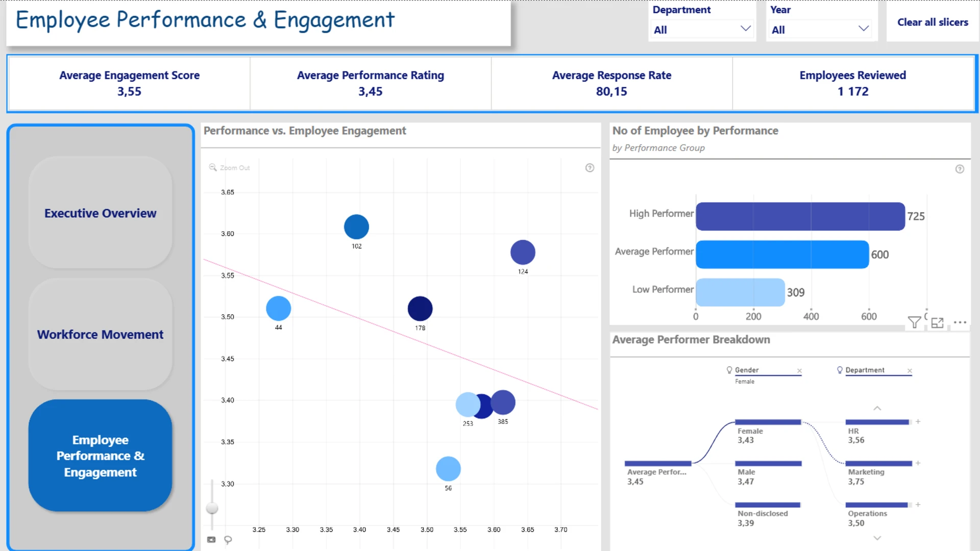Navigate to Workforce Movement page

coord(101,334)
